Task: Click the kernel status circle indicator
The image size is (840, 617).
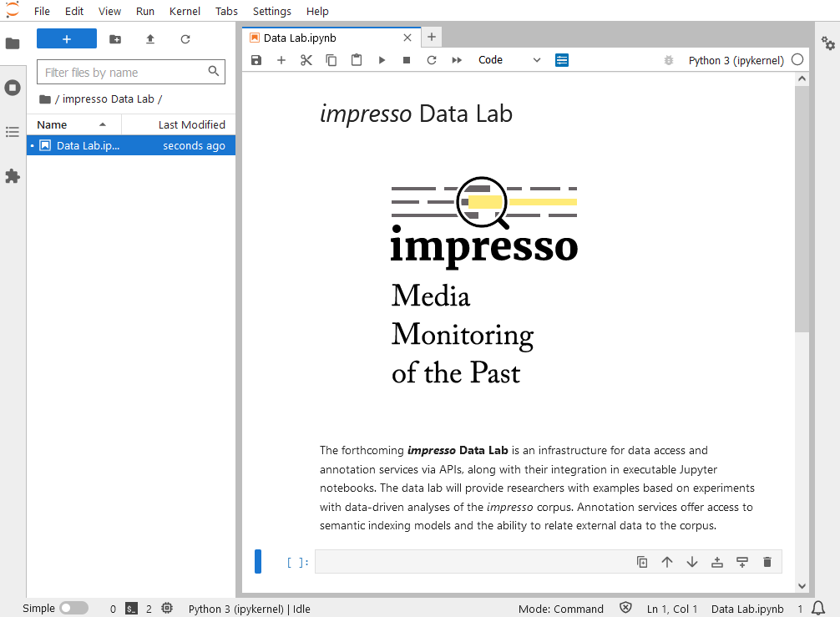Action: pos(797,59)
